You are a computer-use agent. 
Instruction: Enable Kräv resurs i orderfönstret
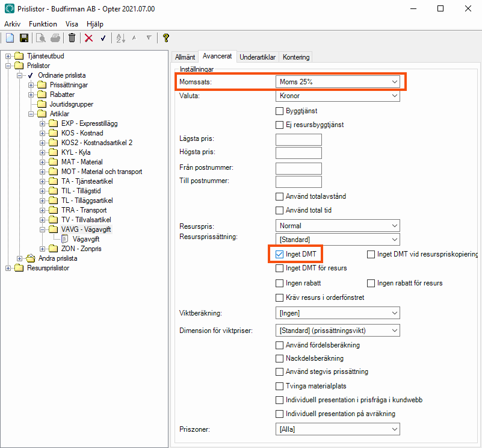(279, 298)
